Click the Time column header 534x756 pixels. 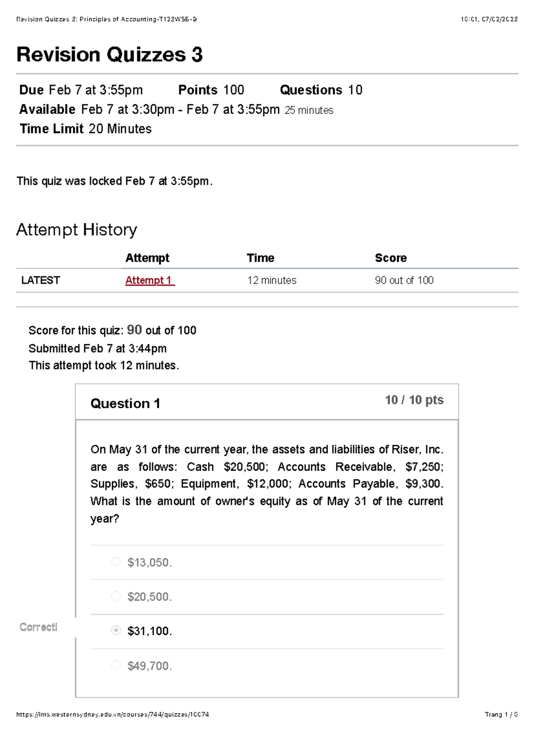pyautogui.click(x=260, y=258)
